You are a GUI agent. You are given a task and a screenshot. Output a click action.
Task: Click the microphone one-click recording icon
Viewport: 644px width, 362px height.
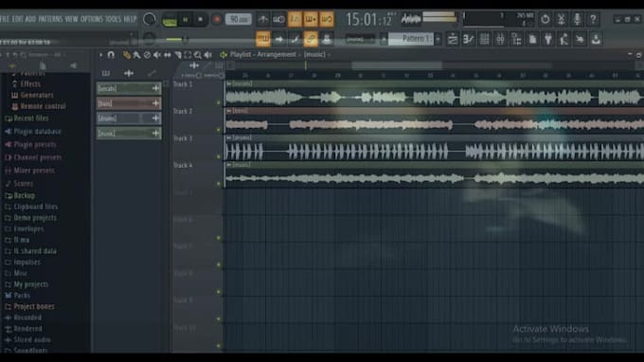[577, 19]
